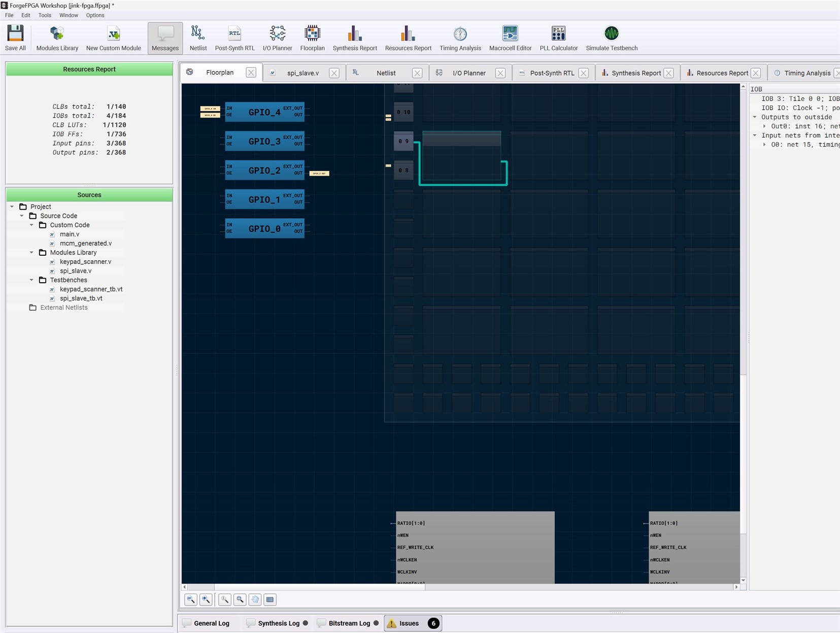Screen dimensions: 840x633
Task: Open the Edit menu
Action: click(26, 15)
